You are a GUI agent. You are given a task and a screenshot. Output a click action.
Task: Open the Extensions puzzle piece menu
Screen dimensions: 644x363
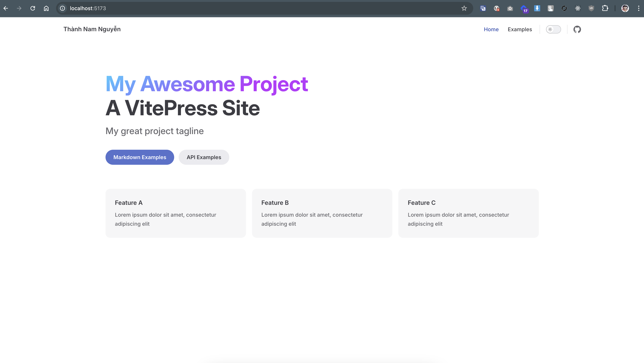coord(605,8)
